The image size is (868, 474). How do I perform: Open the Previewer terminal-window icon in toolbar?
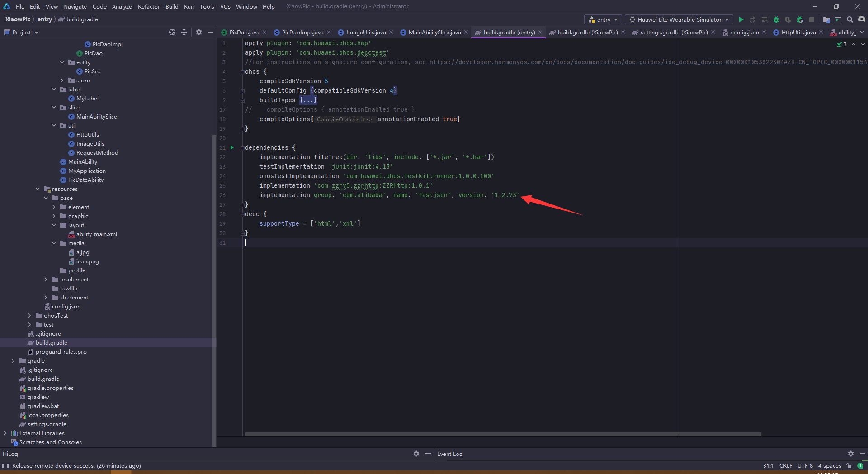click(x=838, y=19)
